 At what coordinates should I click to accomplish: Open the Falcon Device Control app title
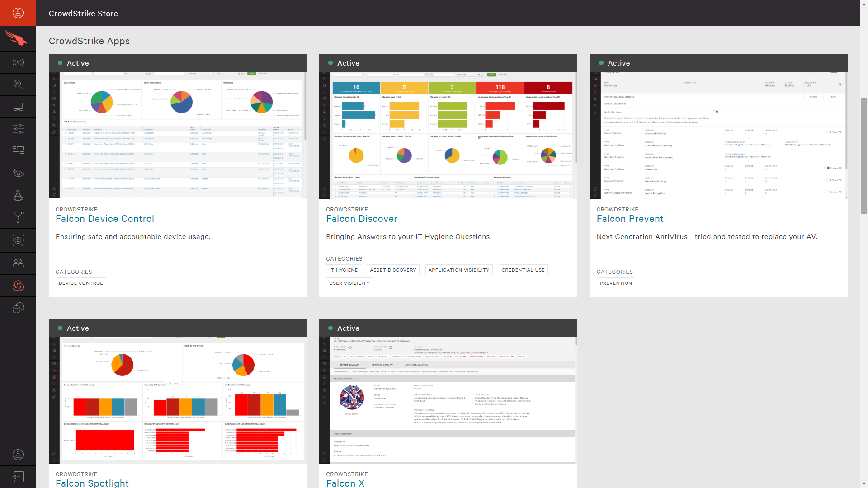[x=105, y=219]
